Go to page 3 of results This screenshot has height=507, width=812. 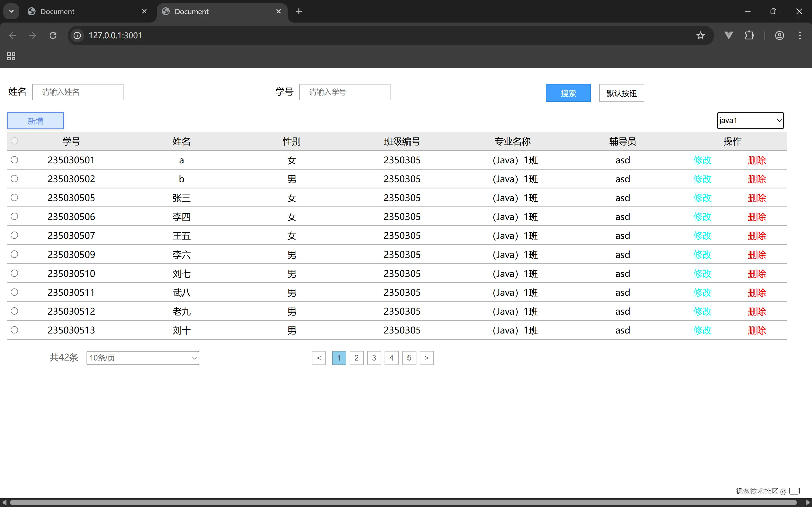[374, 358]
